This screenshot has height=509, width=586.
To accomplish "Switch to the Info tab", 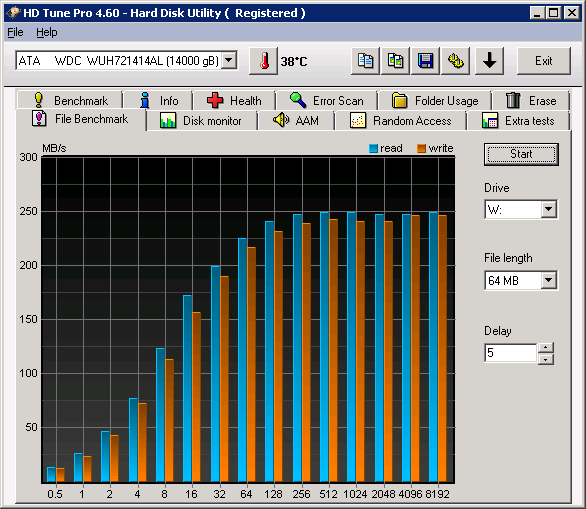I will [x=158, y=100].
